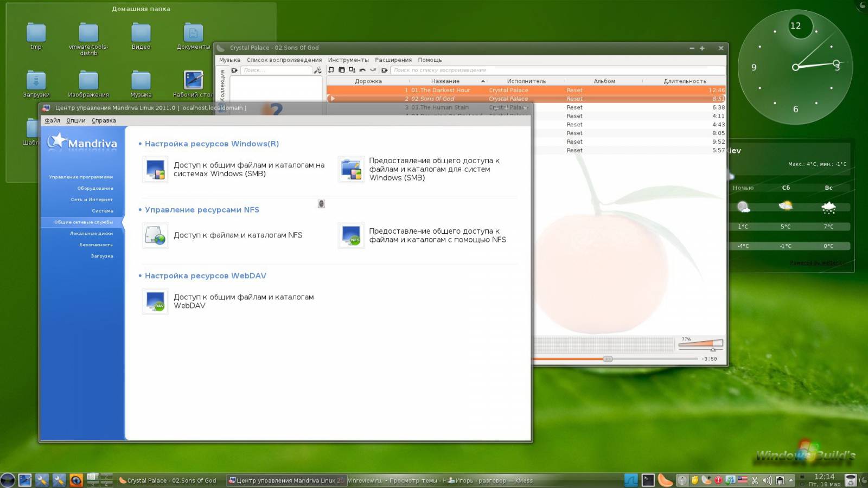Sort Clementine playlist by Название column arrow

coord(483,81)
